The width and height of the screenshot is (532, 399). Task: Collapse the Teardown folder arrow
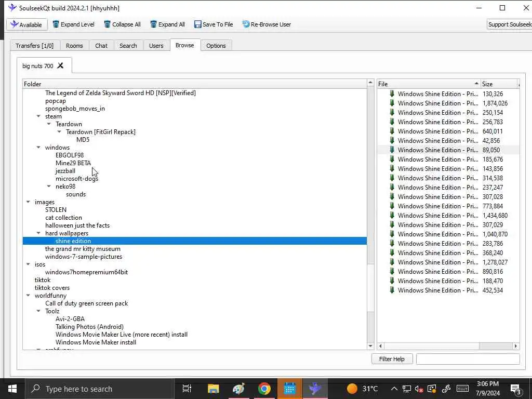pyautogui.click(x=49, y=124)
